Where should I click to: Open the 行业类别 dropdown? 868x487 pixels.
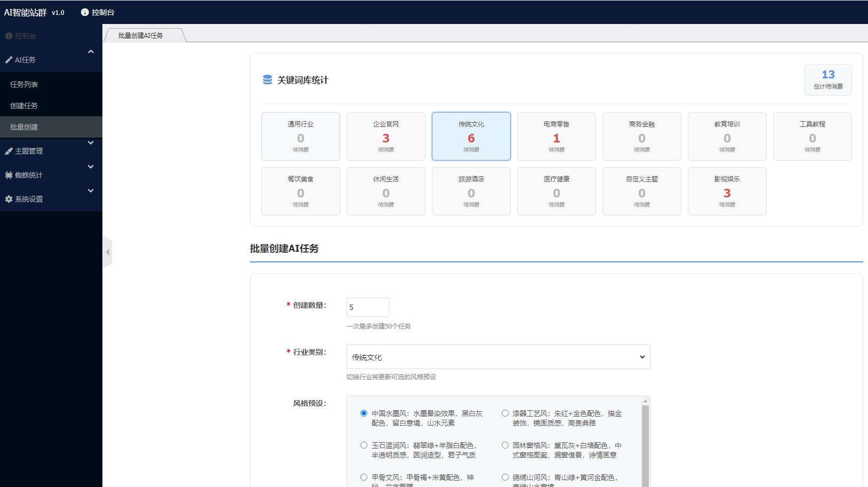498,357
